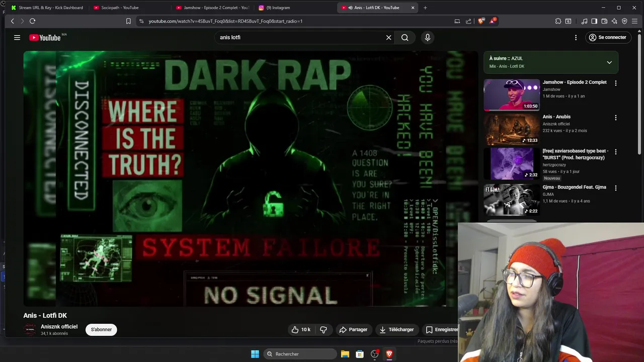Switch to Instagram tab
This screenshot has height=362, width=644.
[294, 8]
